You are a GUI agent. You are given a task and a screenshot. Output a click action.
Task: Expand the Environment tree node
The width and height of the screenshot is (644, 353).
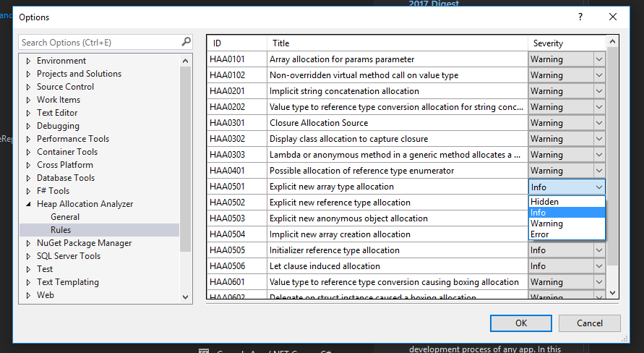[28, 61]
